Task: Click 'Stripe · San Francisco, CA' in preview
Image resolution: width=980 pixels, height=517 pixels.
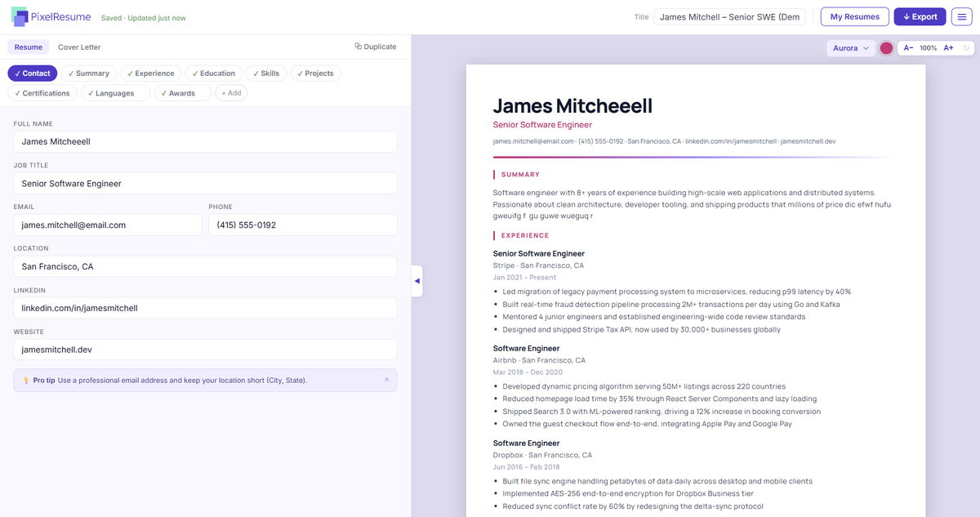Action: (x=538, y=265)
